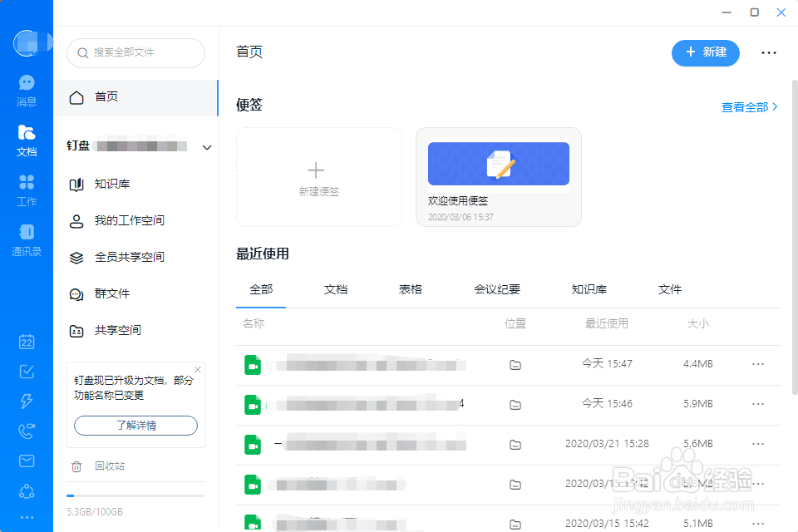Select the 文档 icon in the sidebar
Viewport: 798px width, 532px height.
point(26,137)
